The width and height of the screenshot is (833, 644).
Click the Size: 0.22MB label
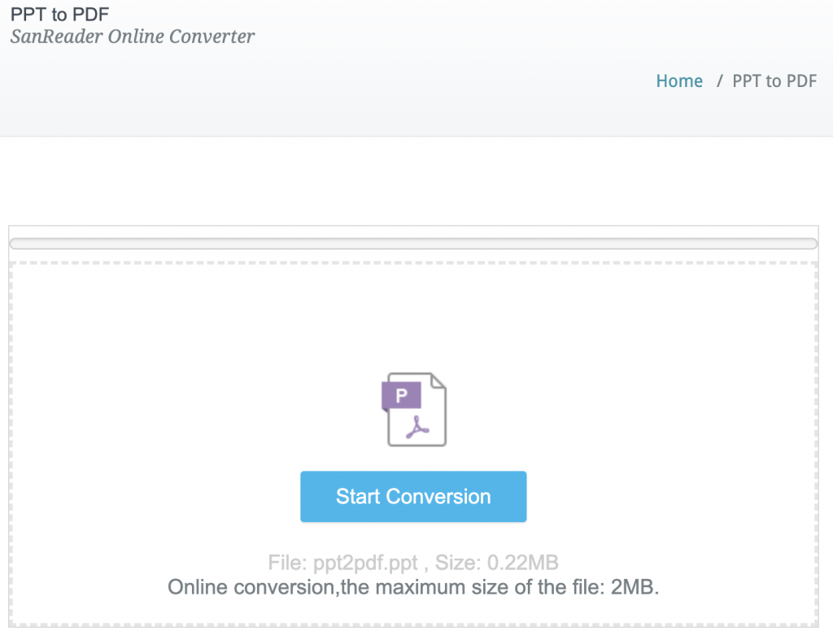[497, 563]
